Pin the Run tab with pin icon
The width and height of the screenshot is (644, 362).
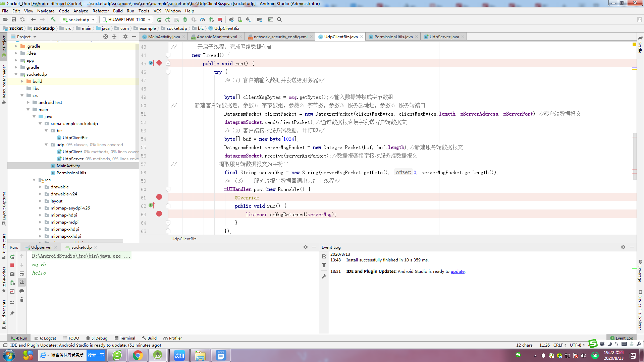(12, 313)
